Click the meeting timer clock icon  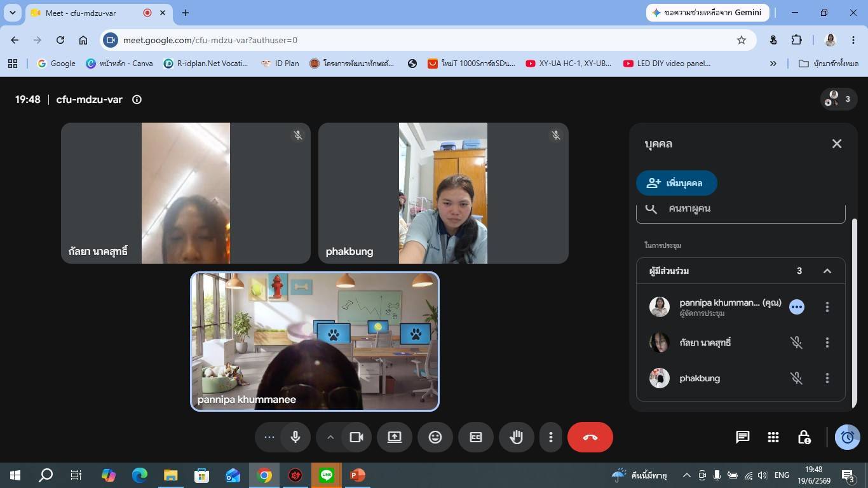click(847, 437)
